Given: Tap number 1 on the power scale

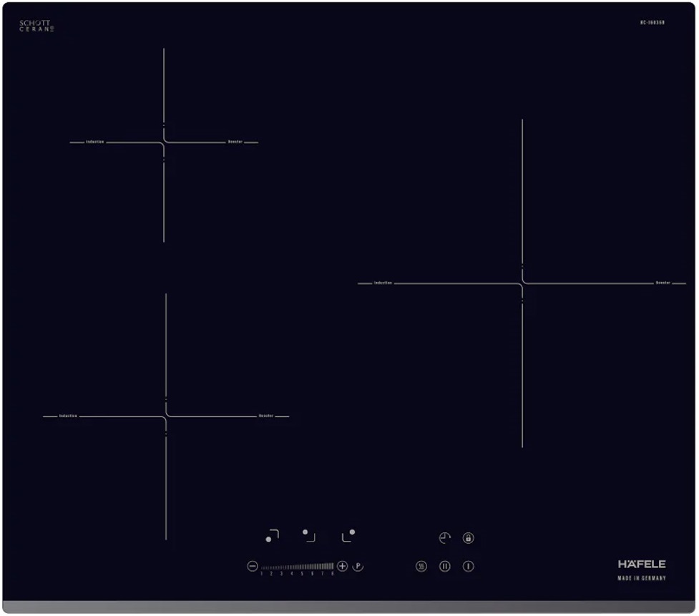Looking at the screenshot, I should [261, 575].
